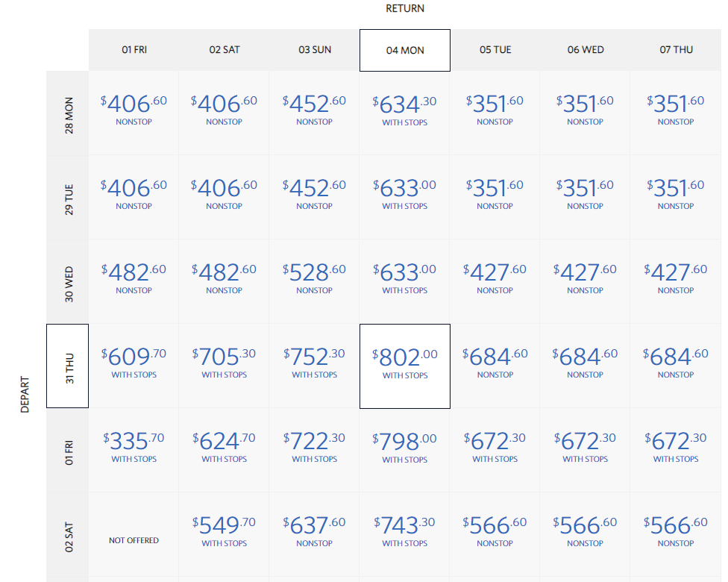Click the 07 THU return column header
Viewport: 728px width, 582px height.
point(676,50)
